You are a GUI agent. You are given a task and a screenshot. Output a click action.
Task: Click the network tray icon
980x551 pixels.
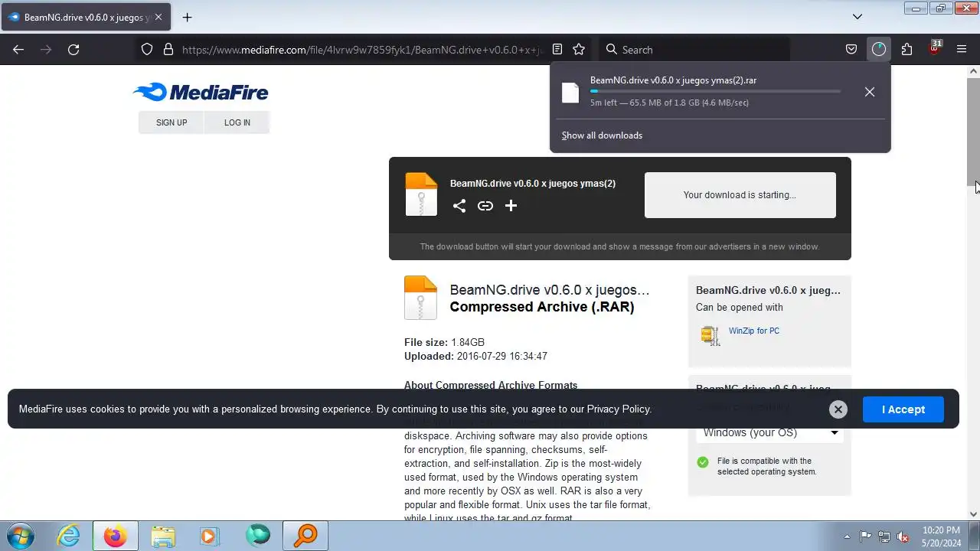884,536
